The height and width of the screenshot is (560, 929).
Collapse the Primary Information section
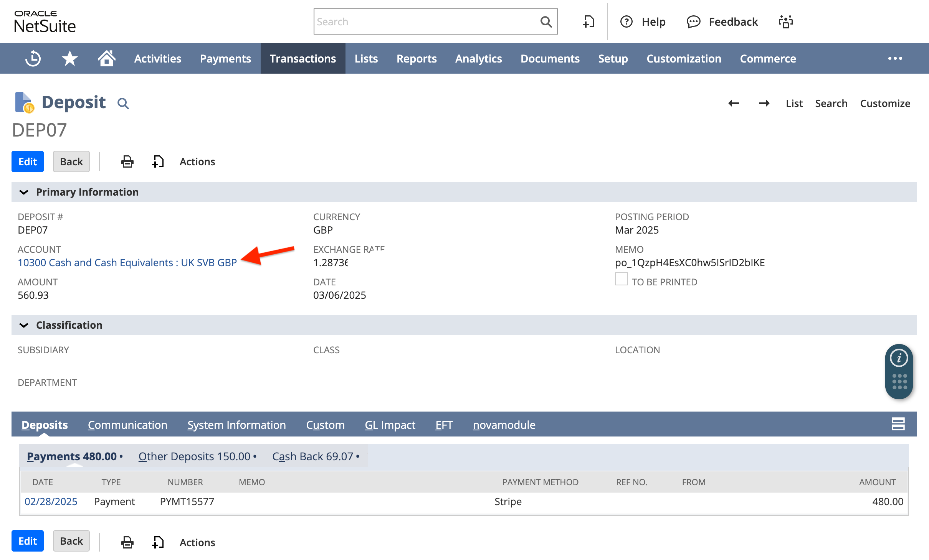24,192
